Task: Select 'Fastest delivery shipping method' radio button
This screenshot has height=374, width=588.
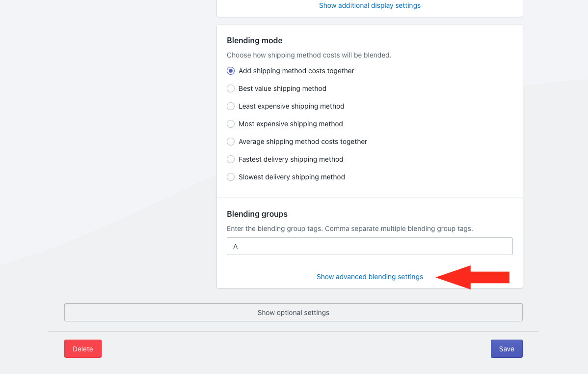Action: pyautogui.click(x=231, y=159)
